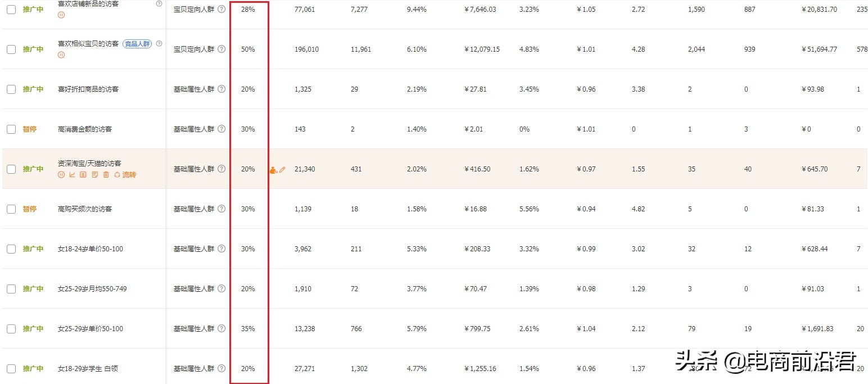Click the 推广中 status for 女25-29岁月均550-749
This screenshot has height=384, width=868.
point(33,289)
